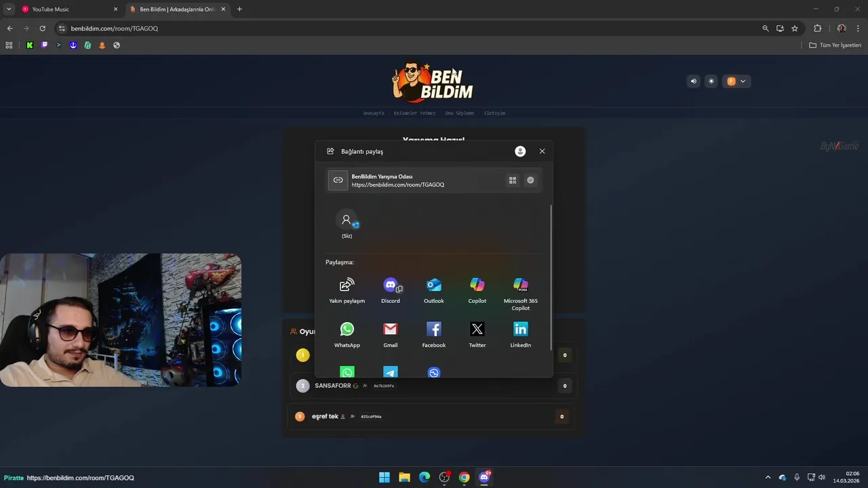Open the F user profile dropdown

(x=736, y=81)
